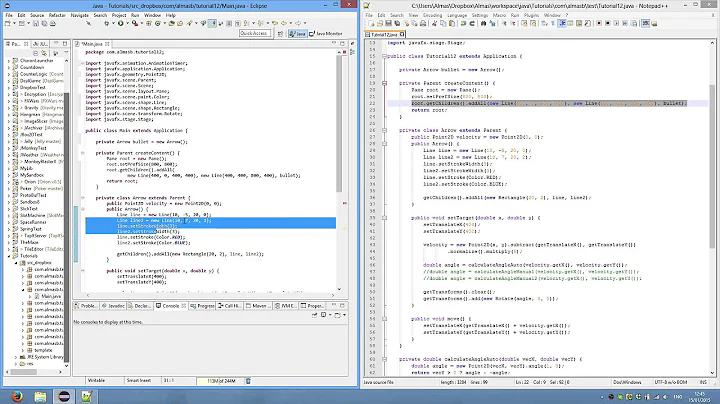Screen dimensions: 720x404
Task: Toggle the Notepad++ Show Indent Guide button
Action: point(562,23)
